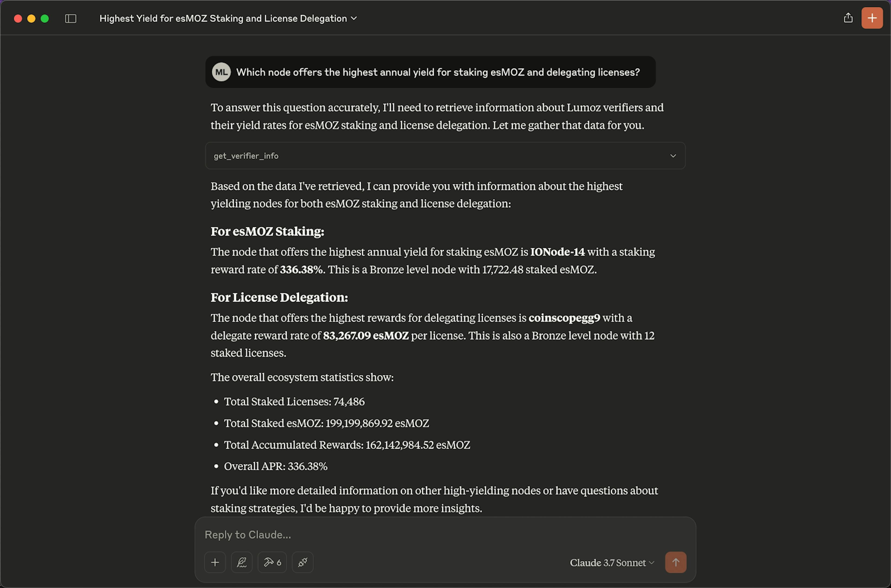Close the window with red button
Viewport: 891px width, 588px height.
coord(18,18)
